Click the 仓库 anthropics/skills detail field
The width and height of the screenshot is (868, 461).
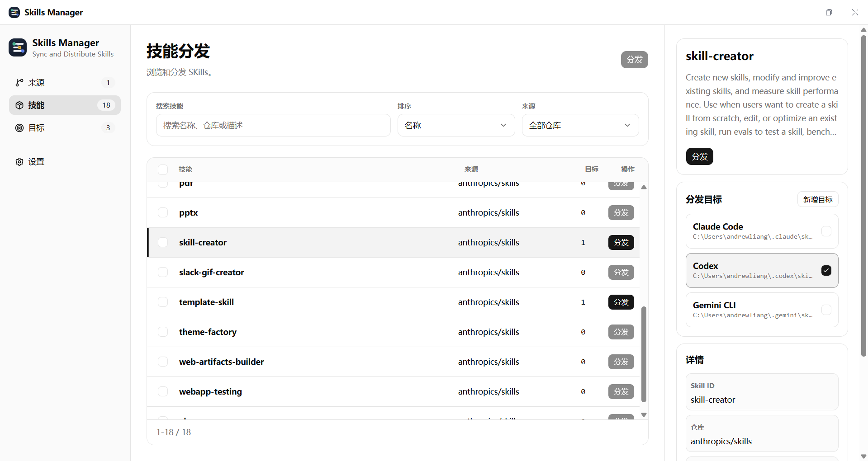(762, 433)
